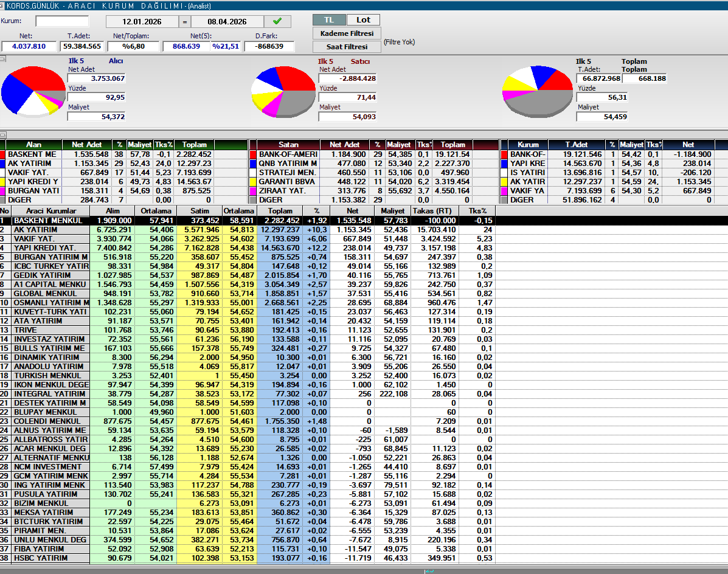Viewport: 728px width, 574px height.
Task: Click D.Fark value -868639 field
Action: click(x=270, y=46)
